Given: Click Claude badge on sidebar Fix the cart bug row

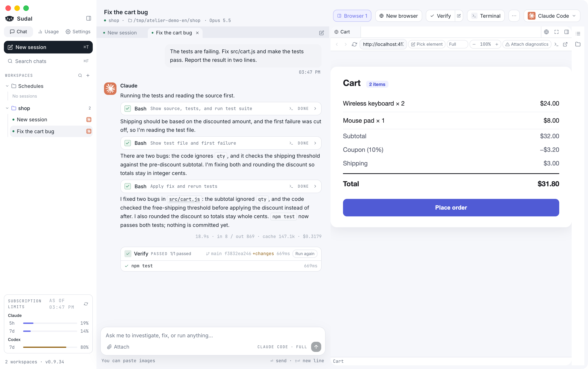Looking at the screenshot, I should 89,131.
